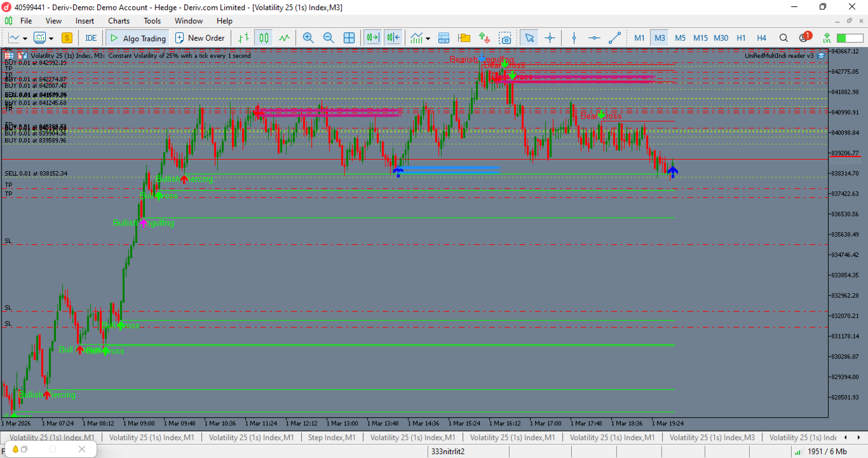Click the 843667.12 price scale value
868x458 pixels.
click(845, 52)
